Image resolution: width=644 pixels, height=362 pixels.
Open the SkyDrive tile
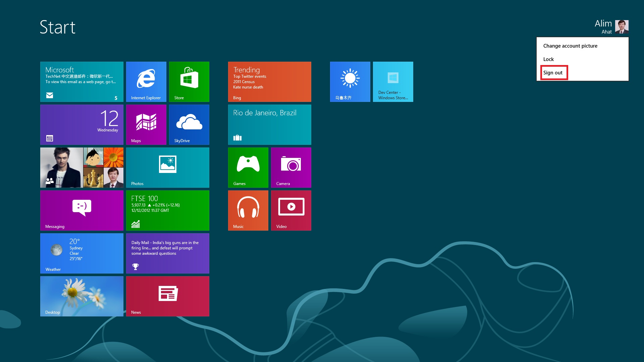[189, 124]
